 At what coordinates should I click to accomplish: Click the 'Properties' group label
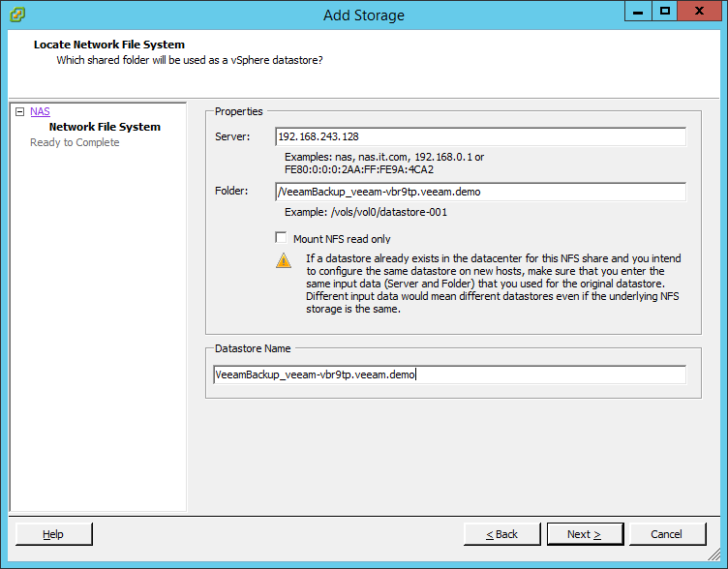[x=239, y=111]
